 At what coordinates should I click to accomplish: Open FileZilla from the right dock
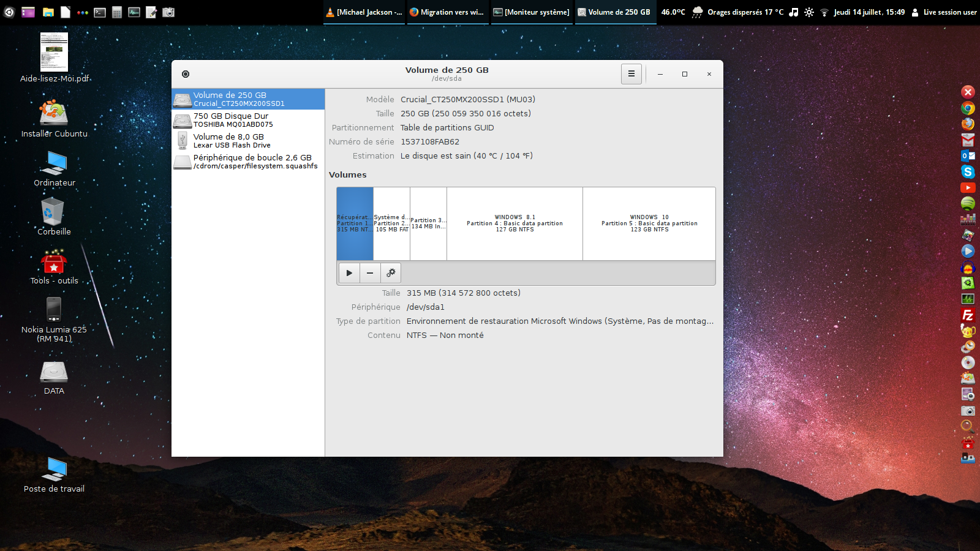(968, 315)
